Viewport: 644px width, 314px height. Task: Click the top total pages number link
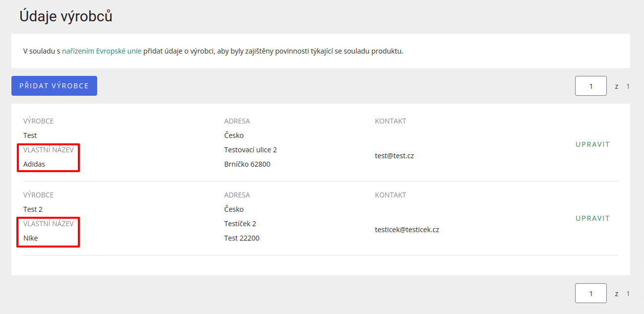628,86
